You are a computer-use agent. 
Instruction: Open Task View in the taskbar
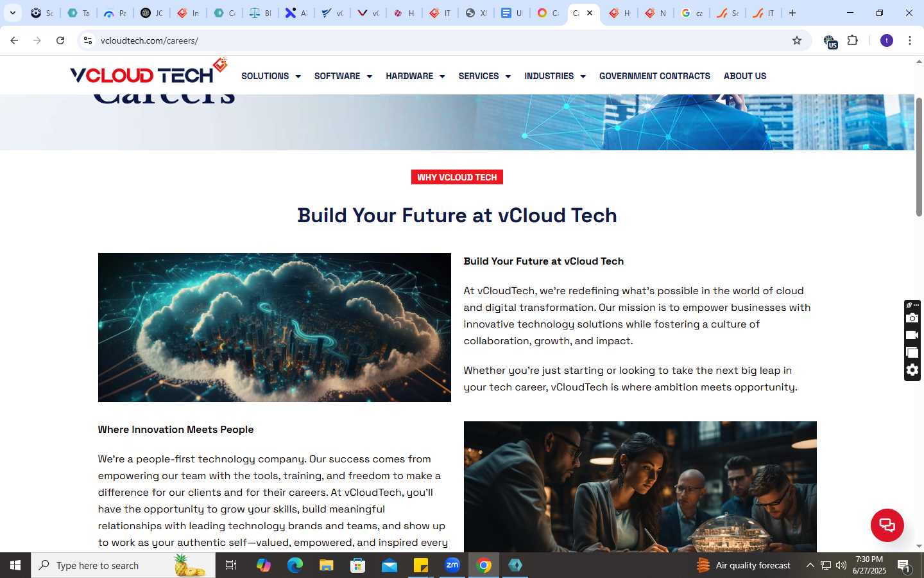click(231, 565)
